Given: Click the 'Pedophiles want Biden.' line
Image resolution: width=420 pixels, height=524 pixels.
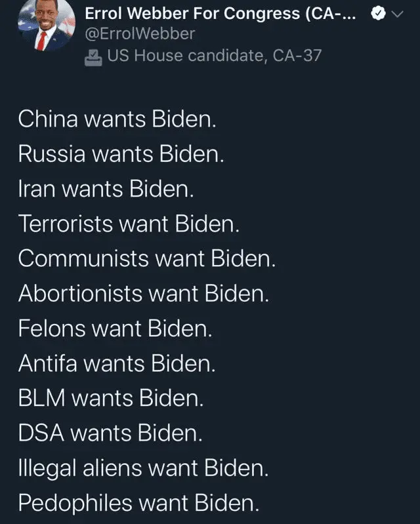Looking at the screenshot, I should pos(138,503).
